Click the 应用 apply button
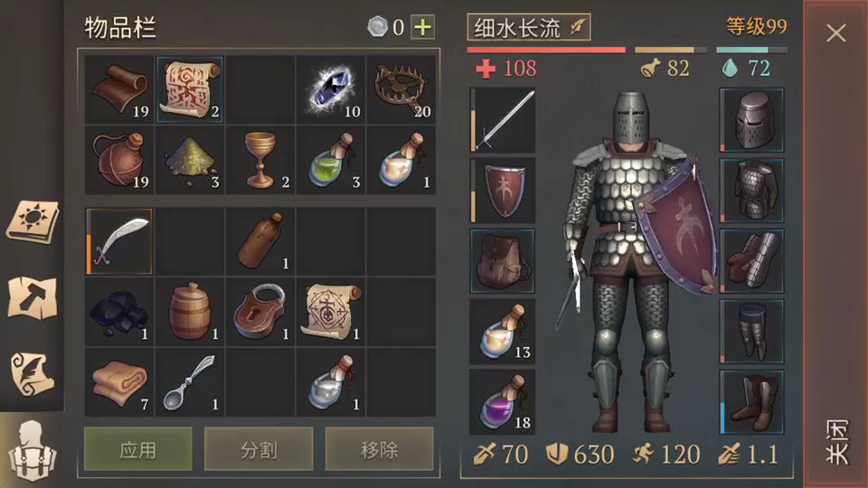The width and height of the screenshot is (868, 488). pyautogui.click(x=137, y=449)
